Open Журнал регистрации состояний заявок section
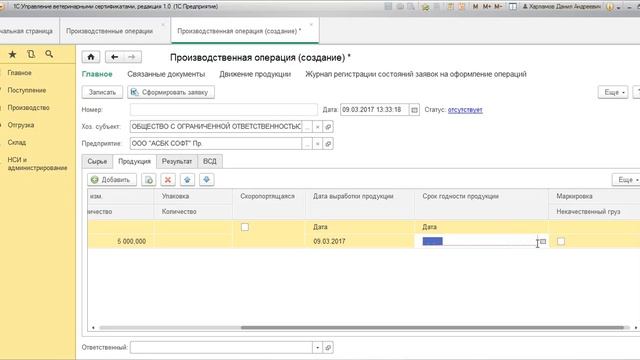The width and height of the screenshot is (640, 360). pyautogui.click(x=416, y=74)
